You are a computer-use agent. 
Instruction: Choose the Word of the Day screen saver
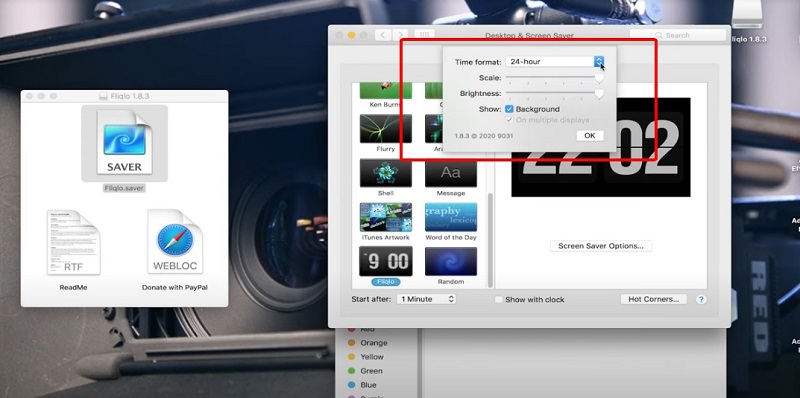pos(451,217)
